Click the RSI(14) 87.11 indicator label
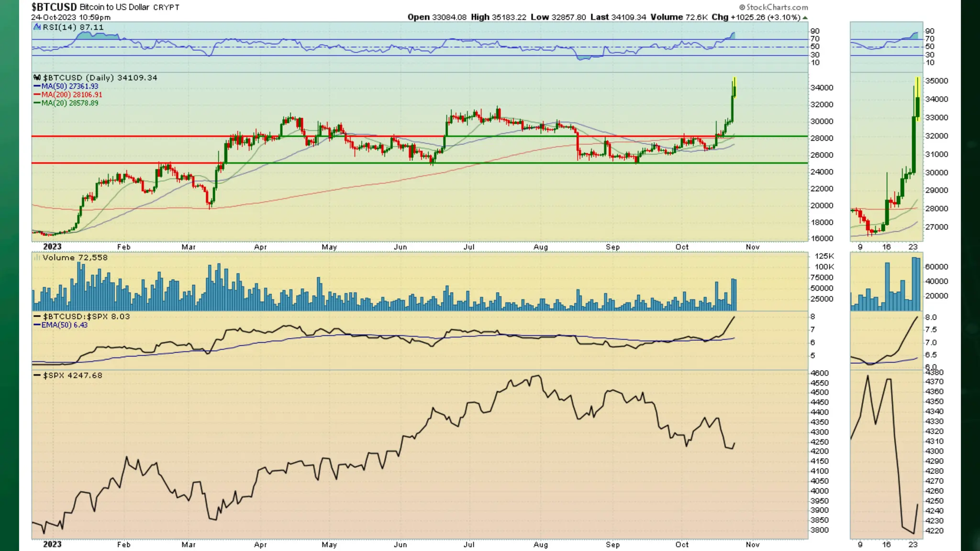The image size is (980, 551). pos(73,27)
